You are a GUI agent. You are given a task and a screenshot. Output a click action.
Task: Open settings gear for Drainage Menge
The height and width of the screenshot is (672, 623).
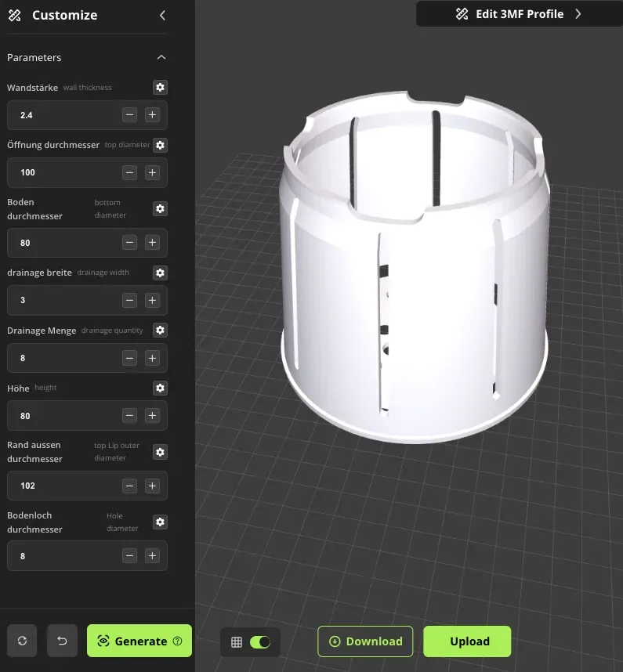[x=160, y=330]
